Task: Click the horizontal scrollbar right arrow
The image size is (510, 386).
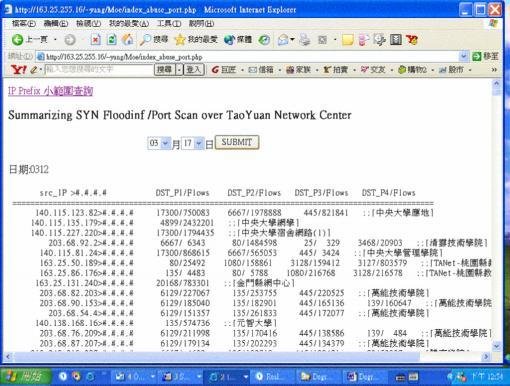Action: click(x=486, y=357)
